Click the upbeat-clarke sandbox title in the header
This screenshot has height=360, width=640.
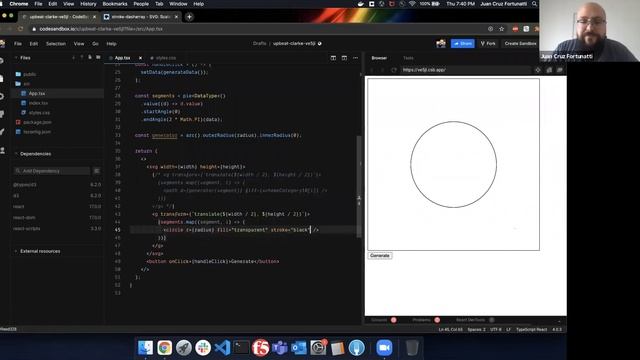click(x=294, y=43)
